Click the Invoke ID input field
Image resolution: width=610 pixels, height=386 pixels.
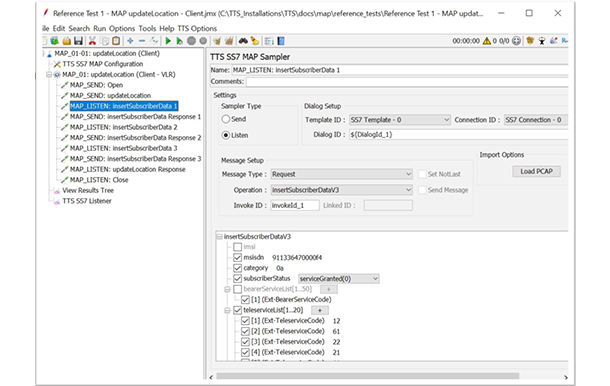pyautogui.click(x=295, y=205)
